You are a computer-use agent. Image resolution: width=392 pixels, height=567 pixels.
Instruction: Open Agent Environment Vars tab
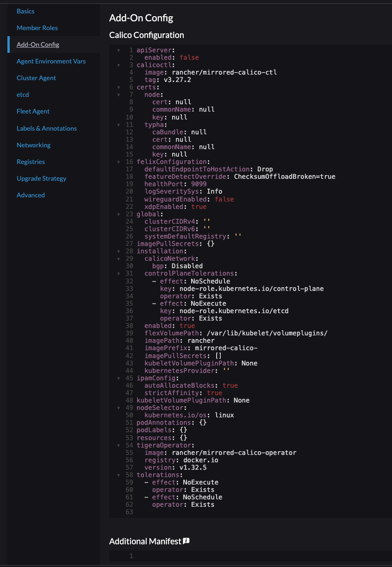coord(51,61)
